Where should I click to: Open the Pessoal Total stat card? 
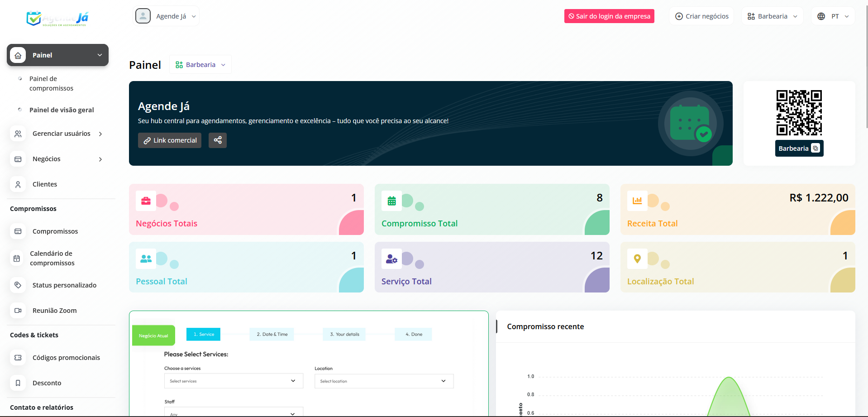tap(246, 267)
